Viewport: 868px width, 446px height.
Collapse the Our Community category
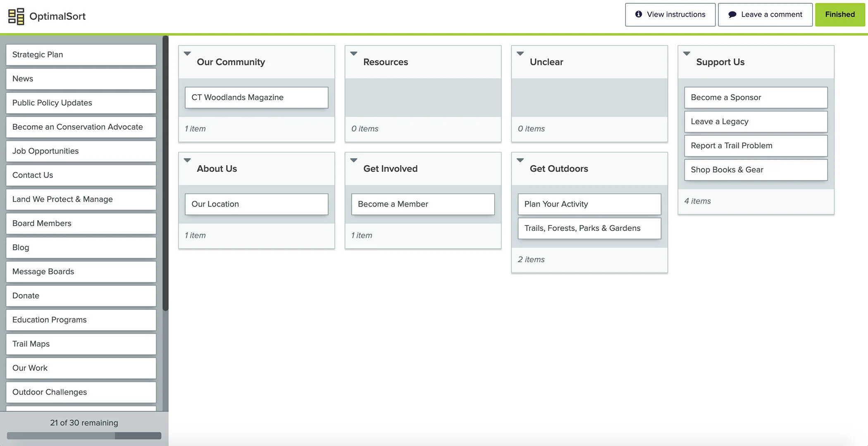coord(187,54)
